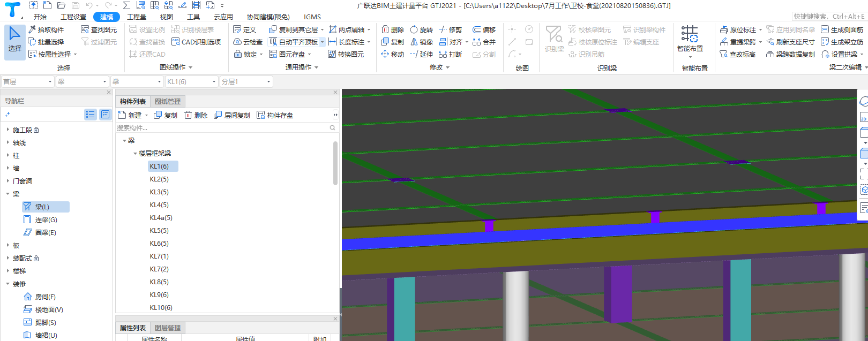868x341 pixels.
Task: Select KL7(2) in component list
Action: 159,269
